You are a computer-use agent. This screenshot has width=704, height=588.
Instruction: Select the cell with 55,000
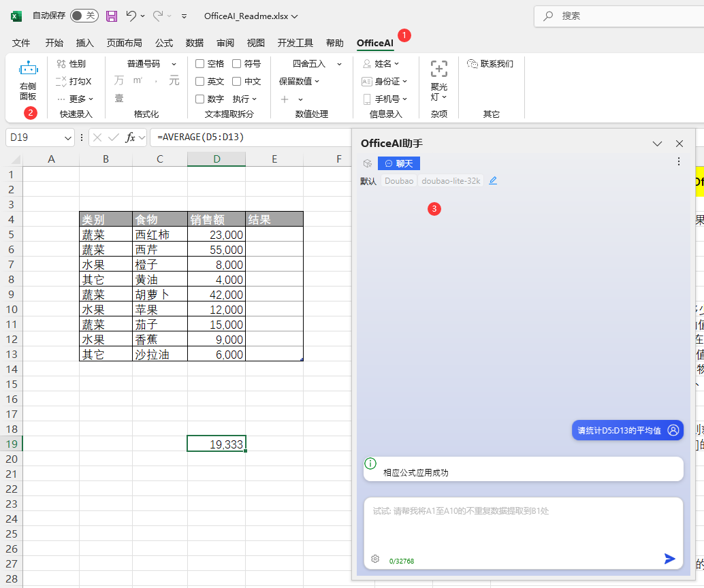click(x=217, y=250)
